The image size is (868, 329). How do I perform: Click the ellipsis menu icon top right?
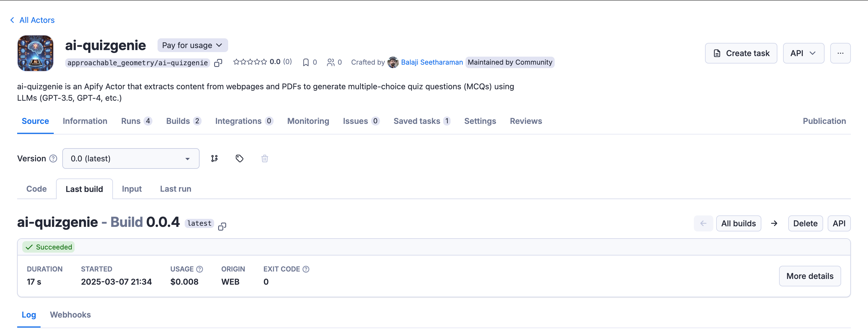coord(840,53)
